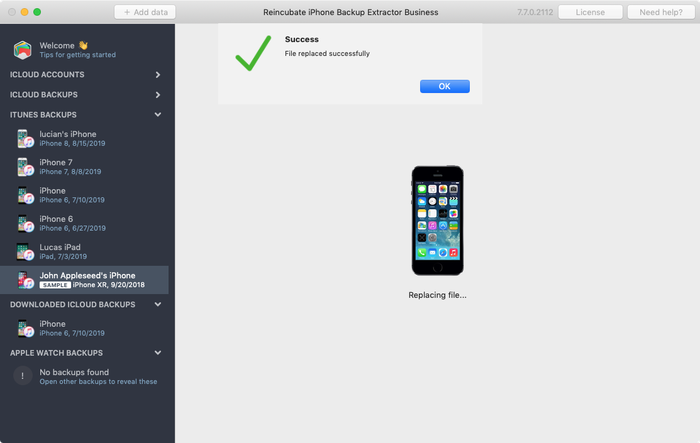
Task: Click the Add data button
Action: [145, 12]
